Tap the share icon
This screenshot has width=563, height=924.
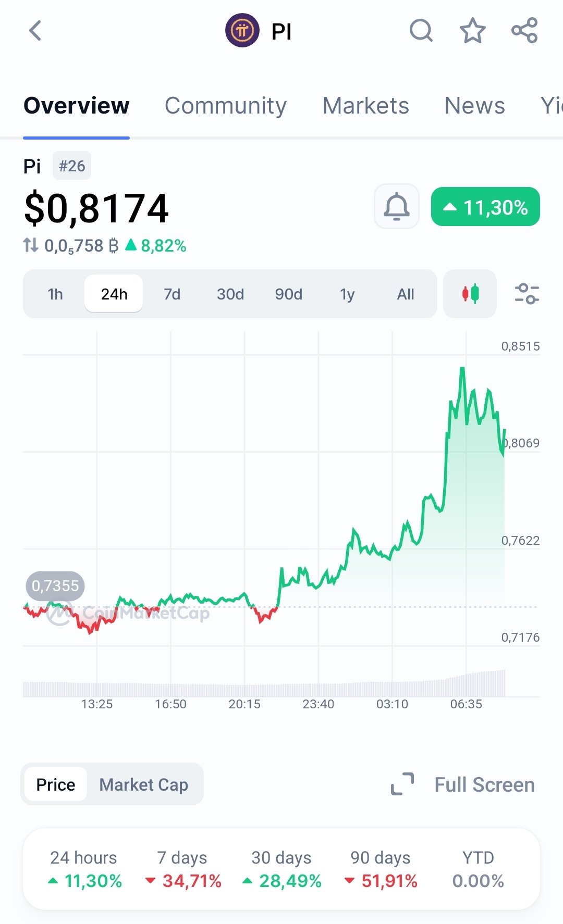coord(524,31)
